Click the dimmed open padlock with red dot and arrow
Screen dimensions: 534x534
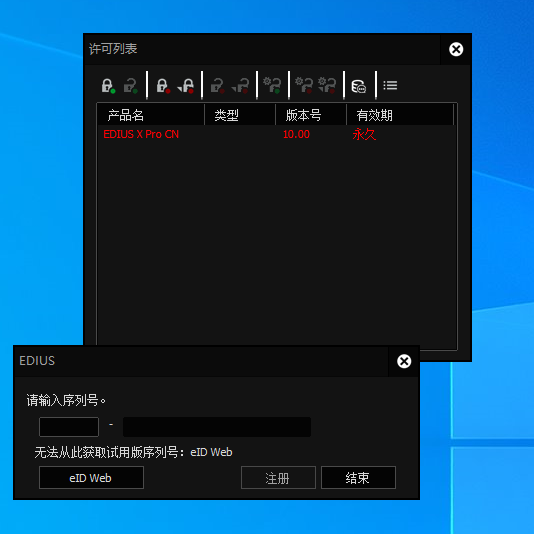click(x=240, y=85)
